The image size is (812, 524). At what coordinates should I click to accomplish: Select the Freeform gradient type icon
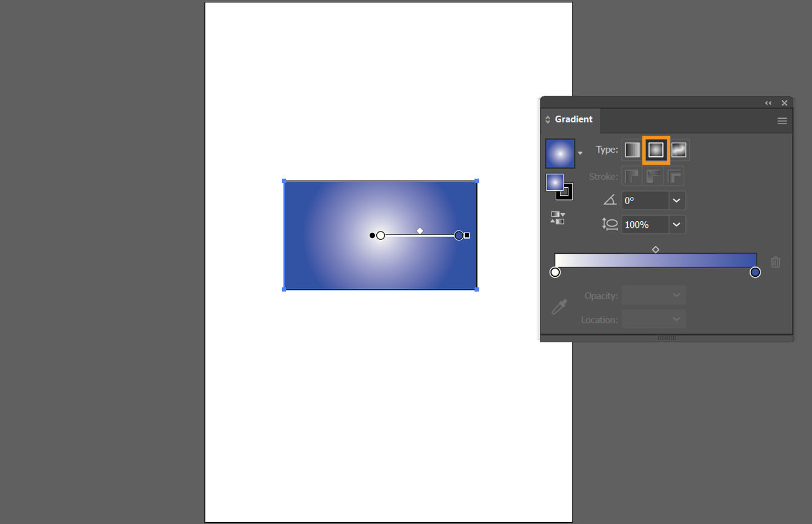tap(679, 150)
